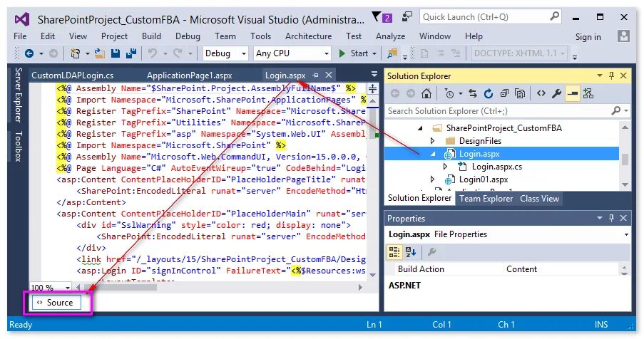
Task: Click Pending Changes Filter clock icon
Action: [x=450, y=94]
